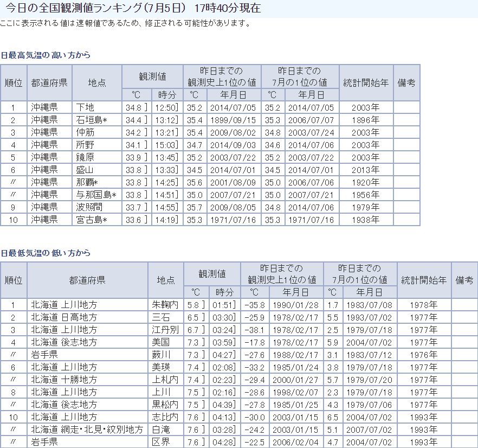Click the 日最高気温の高い方から section heading
The width and height of the screenshot is (478, 448).
[x=46, y=55]
